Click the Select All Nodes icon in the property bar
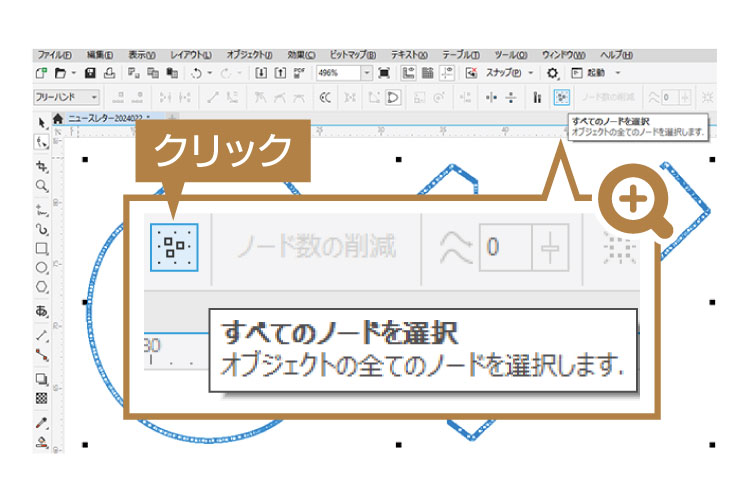This screenshot has width=750, height=500. (x=562, y=97)
